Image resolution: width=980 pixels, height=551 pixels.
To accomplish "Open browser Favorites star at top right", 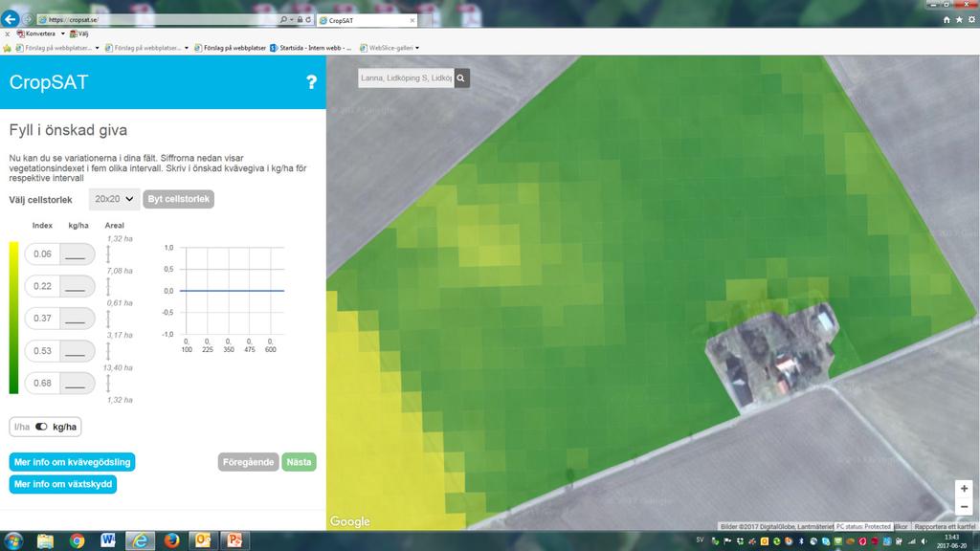I will (x=959, y=20).
